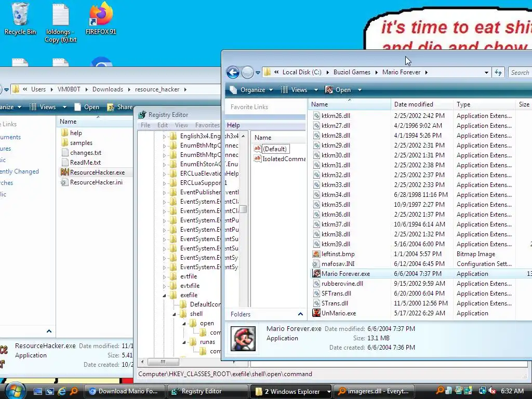532x399 pixels.
Task: Click the Windows Start orb
Action: pyautogui.click(x=16, y=391)
